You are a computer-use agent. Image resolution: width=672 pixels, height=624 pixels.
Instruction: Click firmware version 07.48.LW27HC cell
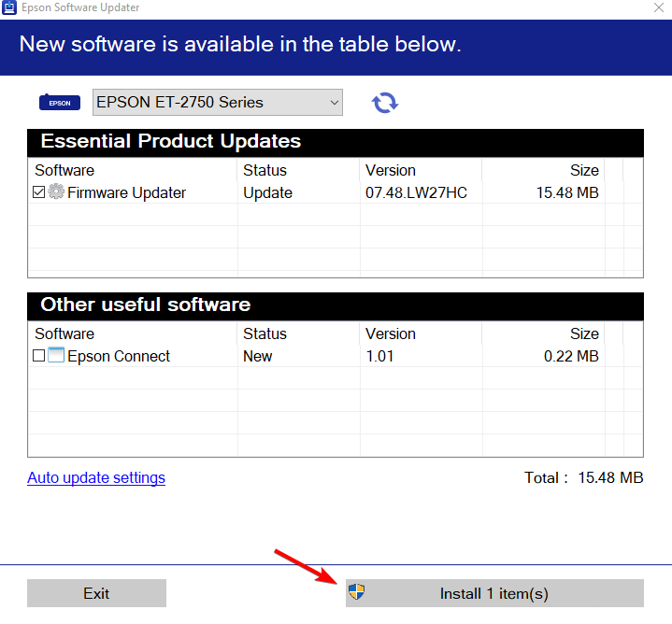pyautogui.click(x=416, y=192)
